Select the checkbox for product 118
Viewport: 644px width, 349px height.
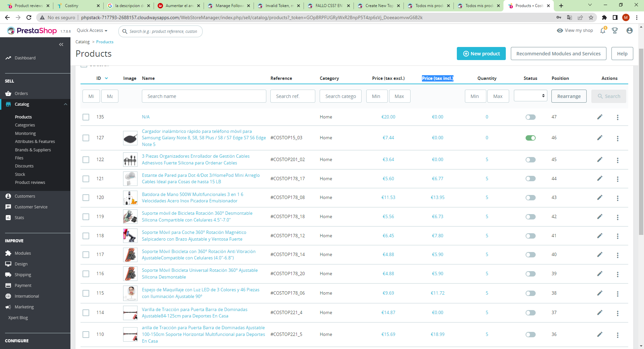tap(86, 236)
